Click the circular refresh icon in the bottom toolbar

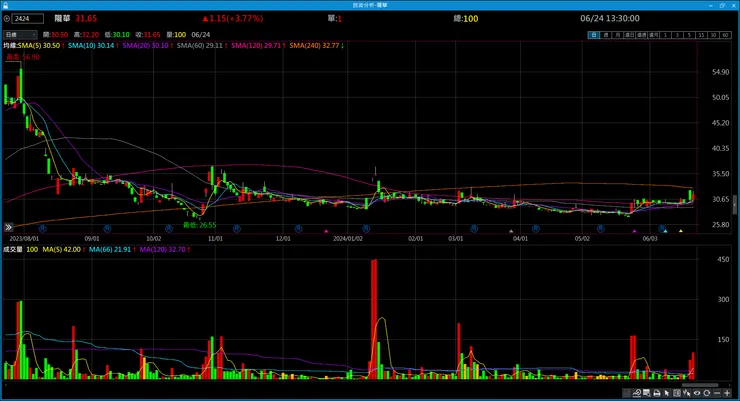(706, 393)
